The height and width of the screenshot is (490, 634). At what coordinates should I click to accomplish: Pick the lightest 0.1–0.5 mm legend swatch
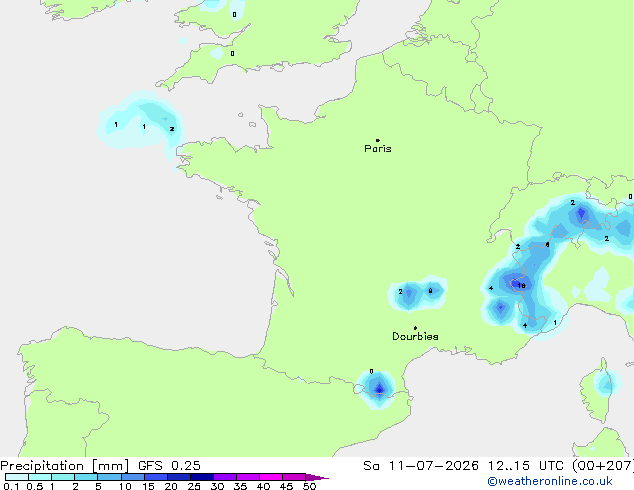point(17,477)
